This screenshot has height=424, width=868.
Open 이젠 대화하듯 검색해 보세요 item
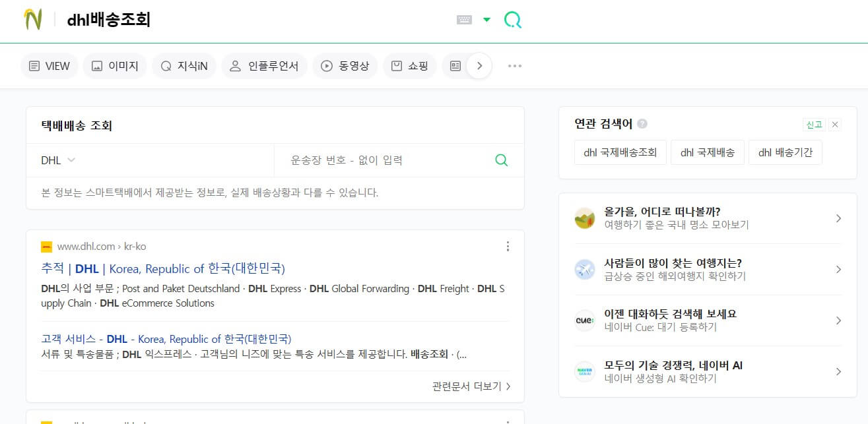[708, 320]
